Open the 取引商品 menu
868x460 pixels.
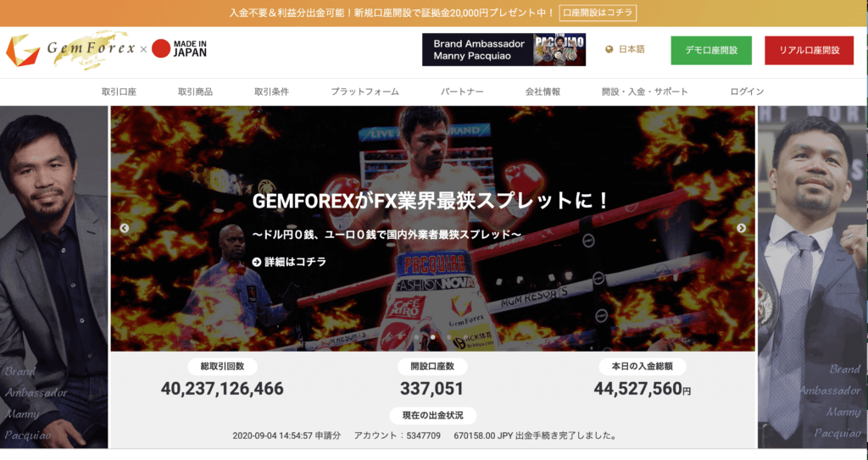(x=196, y=91)
